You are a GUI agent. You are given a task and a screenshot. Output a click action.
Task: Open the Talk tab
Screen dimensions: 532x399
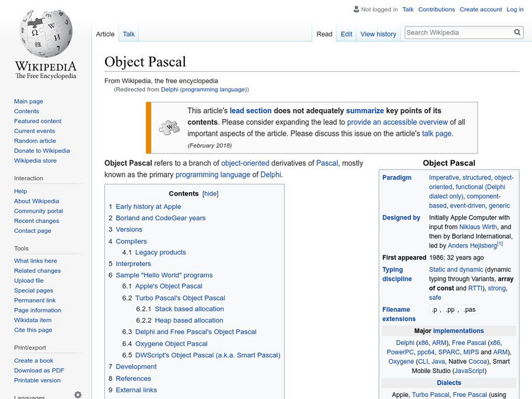pos(128,34)
